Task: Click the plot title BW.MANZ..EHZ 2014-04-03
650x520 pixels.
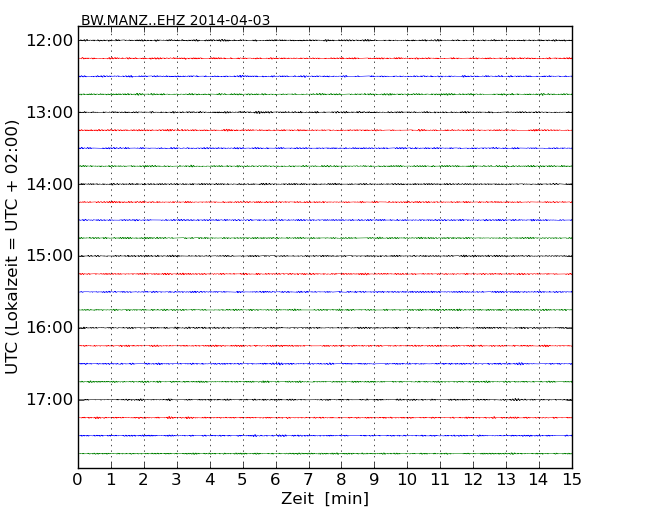Action: point(175,20)
